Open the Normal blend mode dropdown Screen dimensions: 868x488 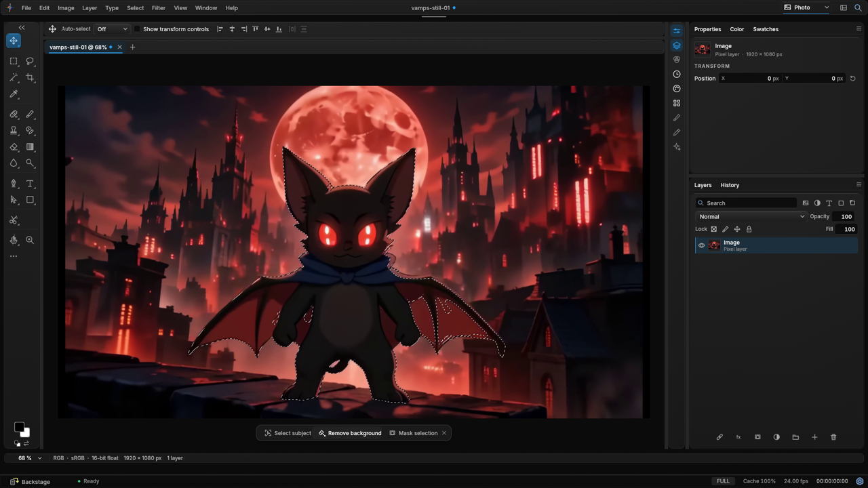coord(751,216)
